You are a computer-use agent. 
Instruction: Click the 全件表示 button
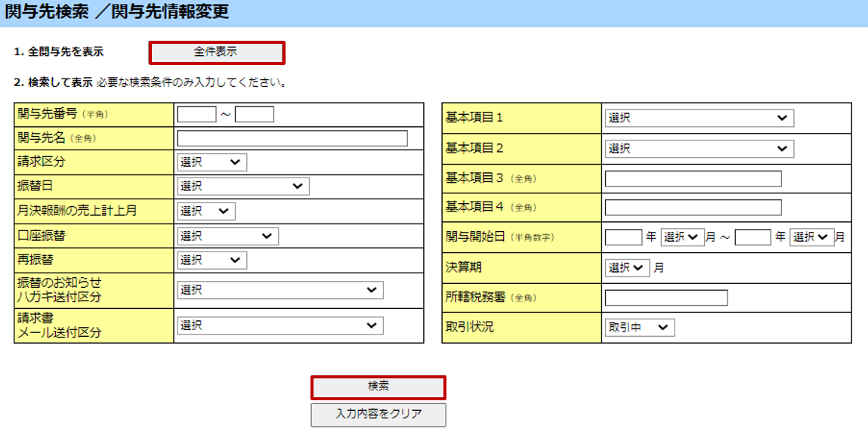[x=216, y=52]
